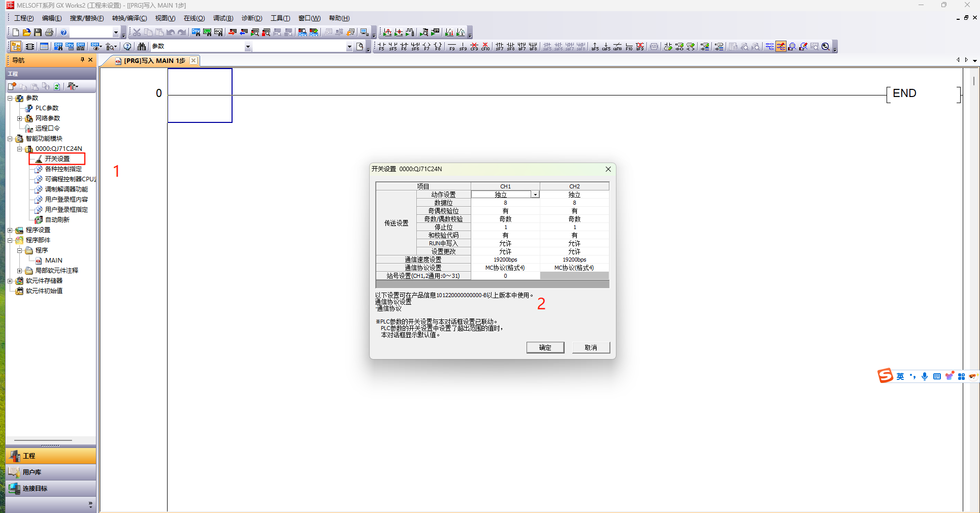Open the CH1 动作设置 dropdown
This screenshot has height=513, width=980.
tap(535, 195)
